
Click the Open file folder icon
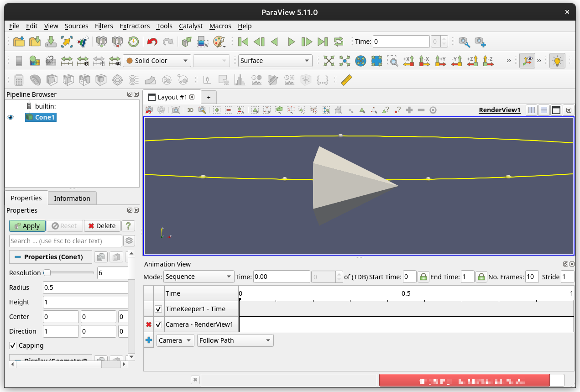tap(19, 42)
